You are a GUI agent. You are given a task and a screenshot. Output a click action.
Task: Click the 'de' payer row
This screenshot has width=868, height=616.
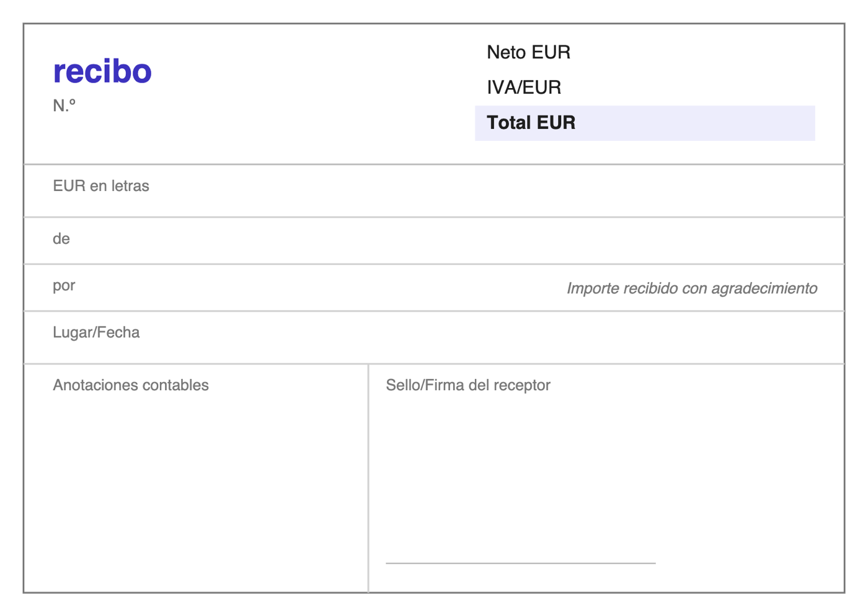434,241
